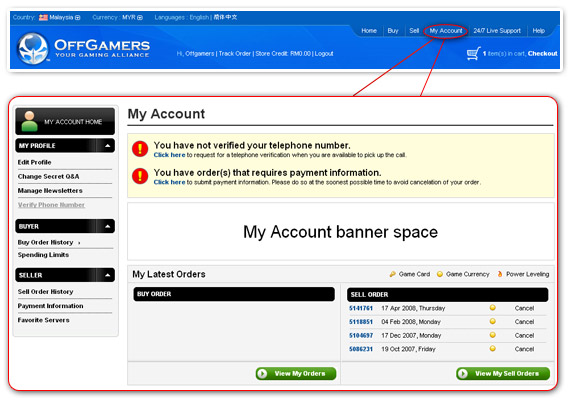This screenshot has width=569, height=402.
Task: Open Verify Phone Number link
Action: click(x=51, y=205)
